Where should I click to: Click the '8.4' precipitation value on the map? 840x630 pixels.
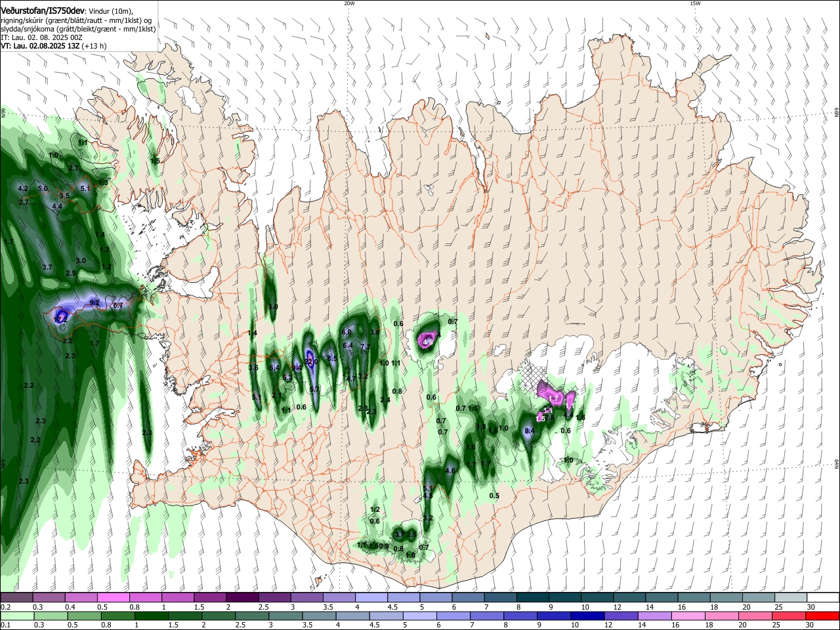[x=530, y=430]
